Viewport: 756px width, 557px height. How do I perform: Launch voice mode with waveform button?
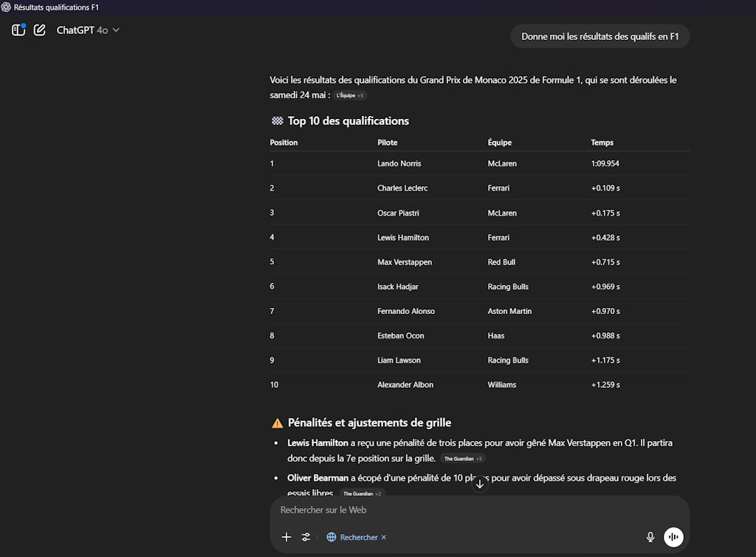click(x=673, y=537)
